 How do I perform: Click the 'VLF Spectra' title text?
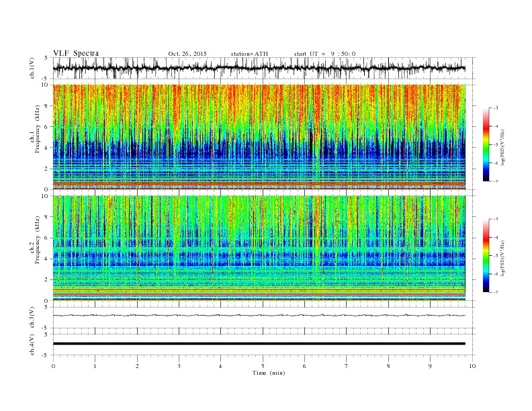click(x=76, y=53)
